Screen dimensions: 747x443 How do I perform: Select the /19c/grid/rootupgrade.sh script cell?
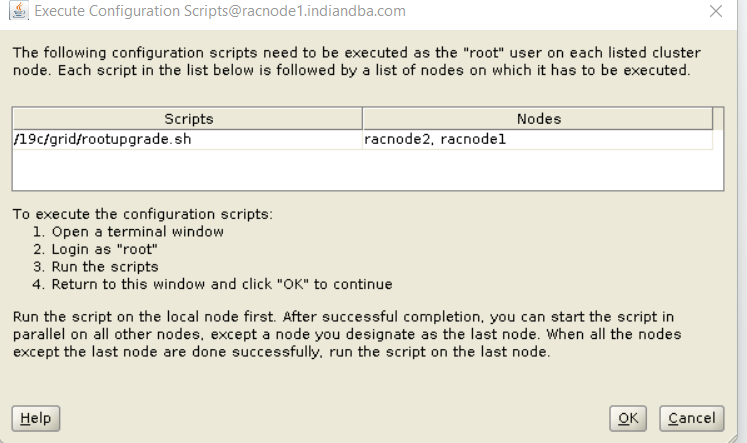pos(188,139)
